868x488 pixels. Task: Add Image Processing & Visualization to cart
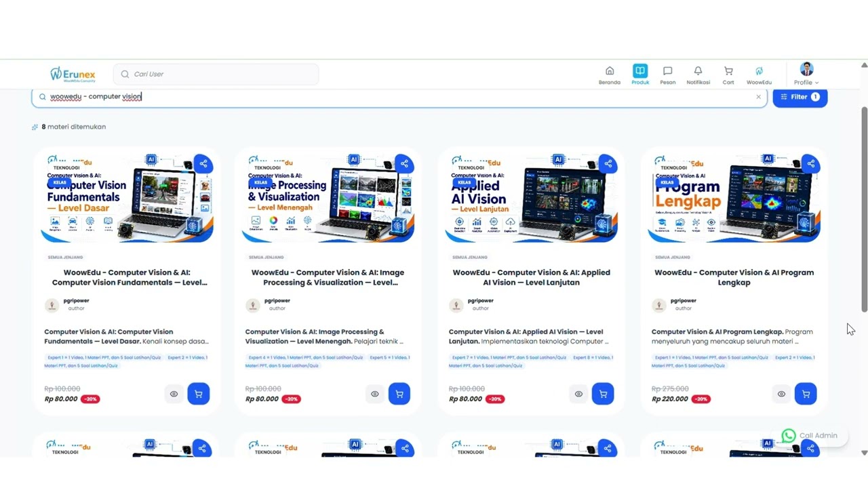pyautogui.click(x=399, y=394)
